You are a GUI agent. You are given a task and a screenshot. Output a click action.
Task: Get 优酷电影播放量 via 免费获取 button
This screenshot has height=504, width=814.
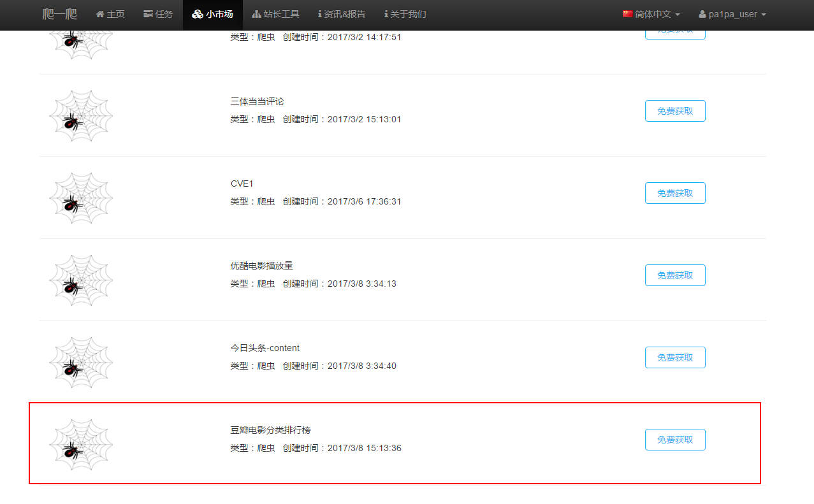pos(675,275)
